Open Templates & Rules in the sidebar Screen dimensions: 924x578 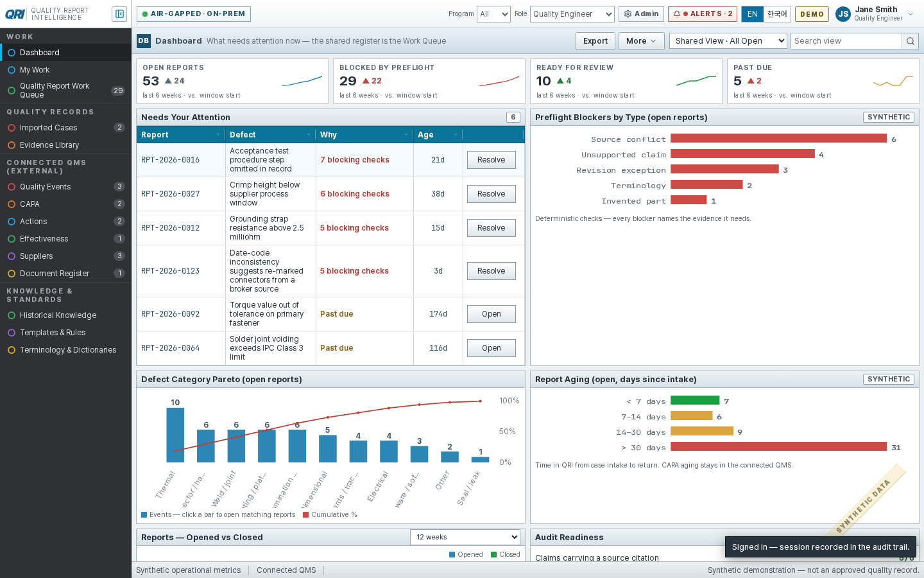click(x=65, y=333)
